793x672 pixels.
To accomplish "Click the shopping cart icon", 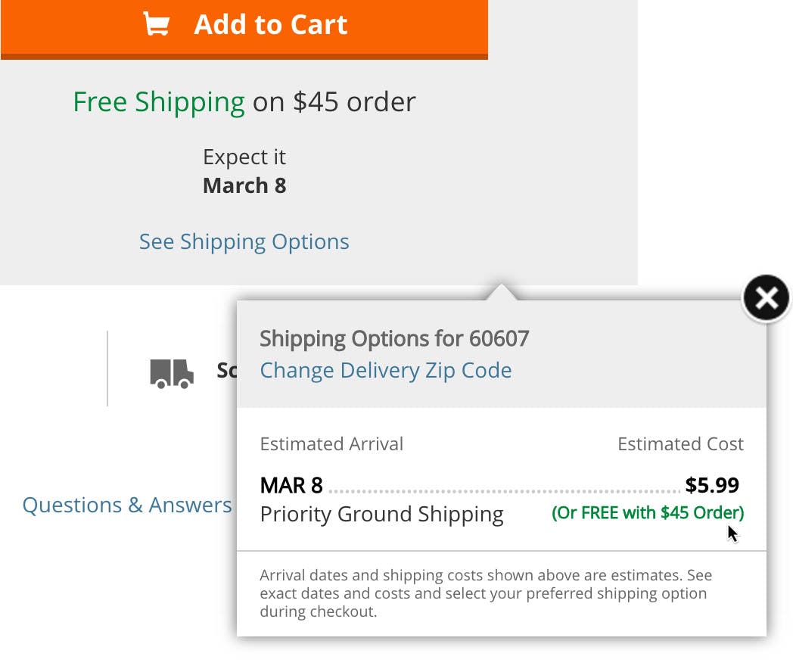I will (x=157, y=25).
